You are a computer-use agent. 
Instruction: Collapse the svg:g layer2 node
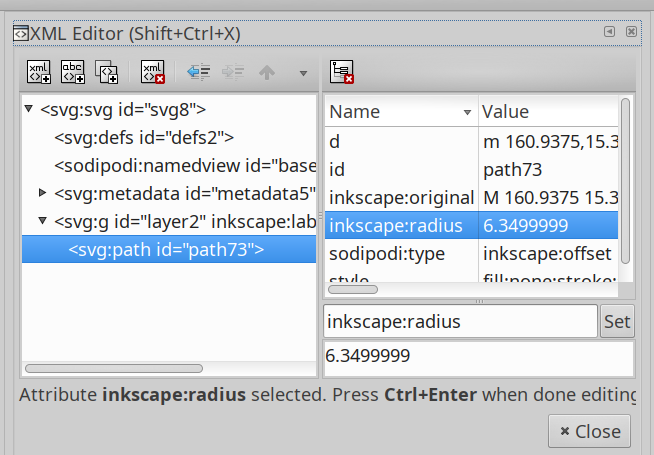pyautogui.click(x=43, y=221)
